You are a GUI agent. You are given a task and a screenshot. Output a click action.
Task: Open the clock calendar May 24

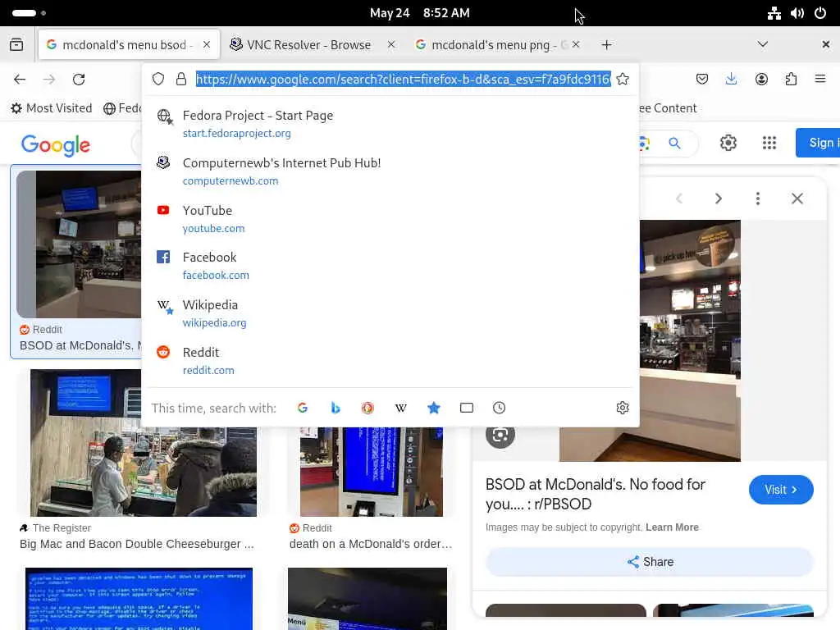pos(419,13)
